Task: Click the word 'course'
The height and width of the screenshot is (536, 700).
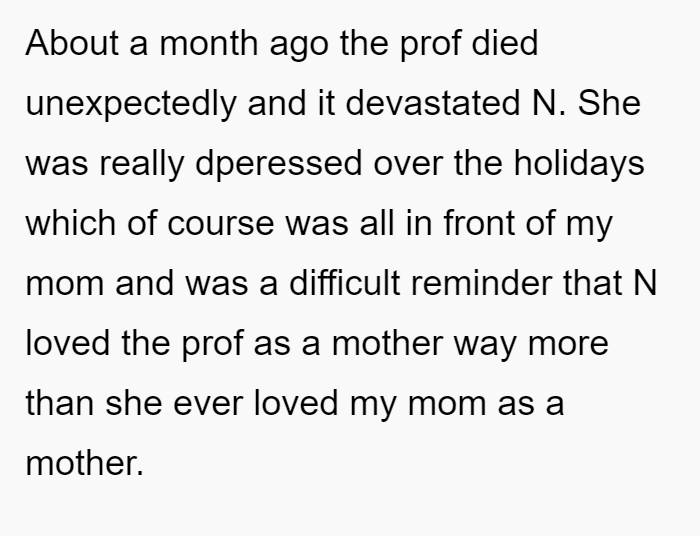Action: 221,224
